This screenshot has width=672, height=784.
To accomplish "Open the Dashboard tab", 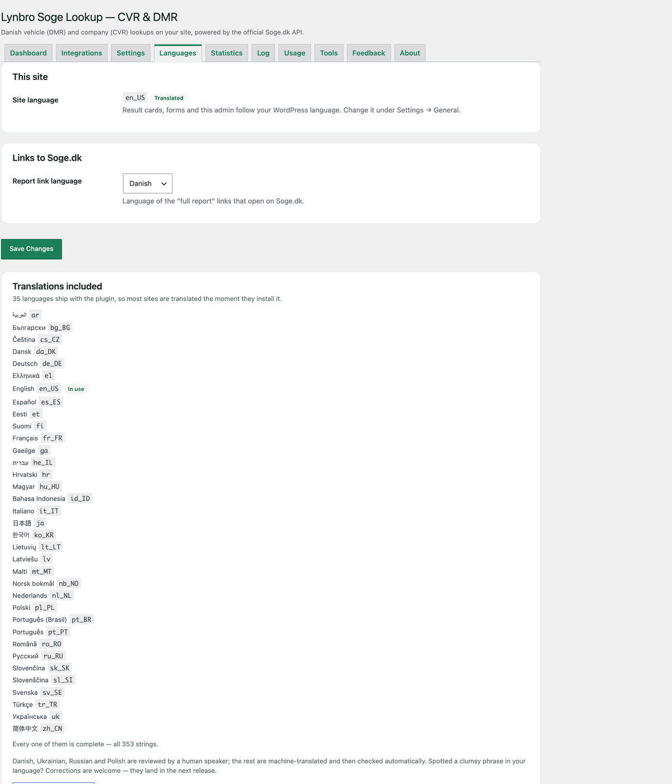I will click(28, 53).
